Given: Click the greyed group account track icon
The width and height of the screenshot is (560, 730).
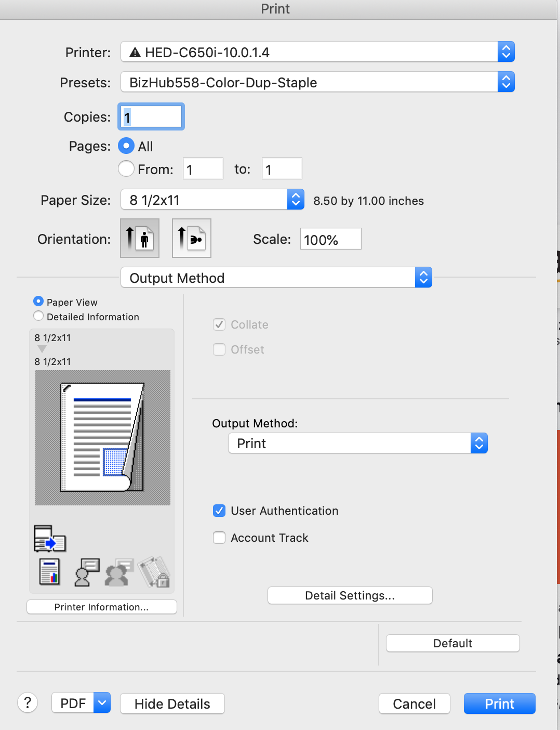Looking at the screenshot, I should pos(119,572).
